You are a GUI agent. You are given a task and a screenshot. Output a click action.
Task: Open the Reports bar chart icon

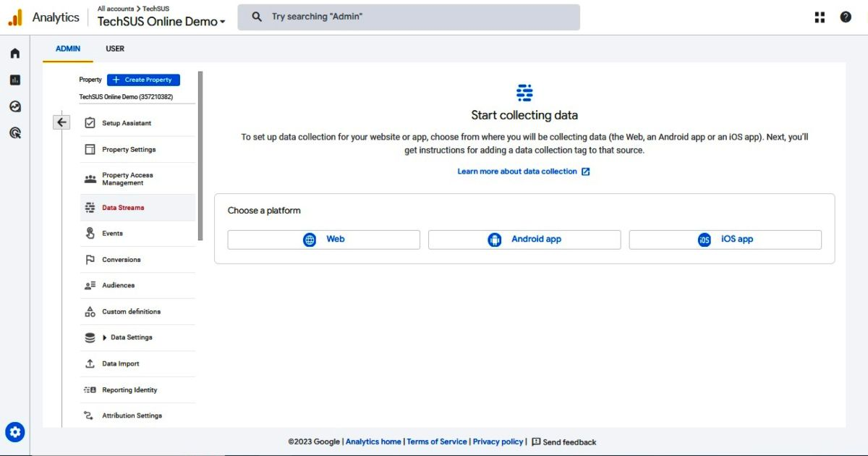coord(15,80)
